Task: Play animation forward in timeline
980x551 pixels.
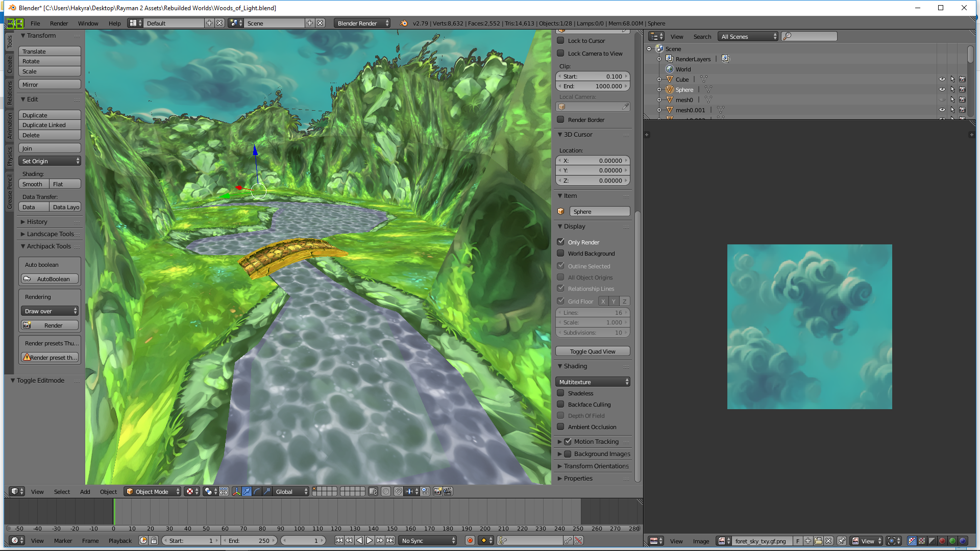Action: tap(370, 540)
